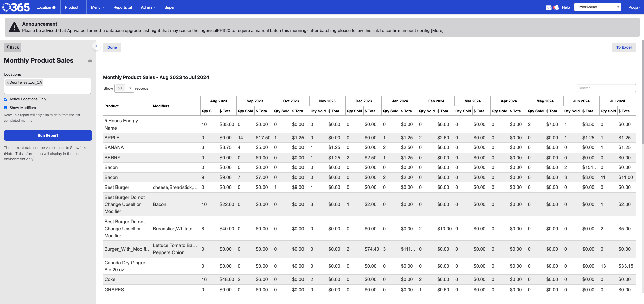This screenshot has height=304, width=644.
Task: Click the Mar 2024 column header
Action: click(473, 101)
